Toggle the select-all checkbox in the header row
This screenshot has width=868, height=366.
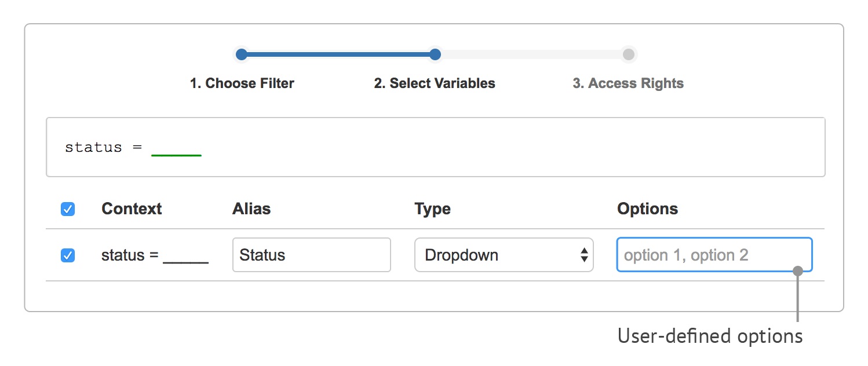pyautogui.click(x=67, y=209)
